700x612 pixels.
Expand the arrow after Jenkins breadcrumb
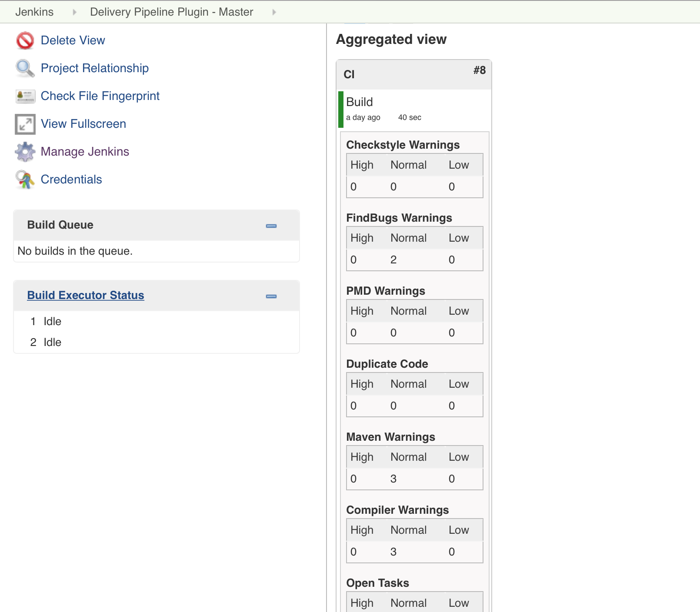(74, 12)
